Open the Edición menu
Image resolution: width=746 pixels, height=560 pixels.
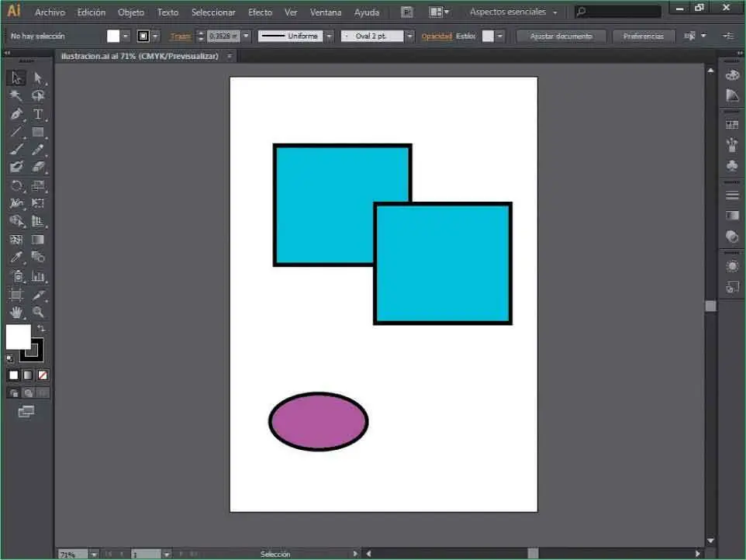(x=92, y=12)
